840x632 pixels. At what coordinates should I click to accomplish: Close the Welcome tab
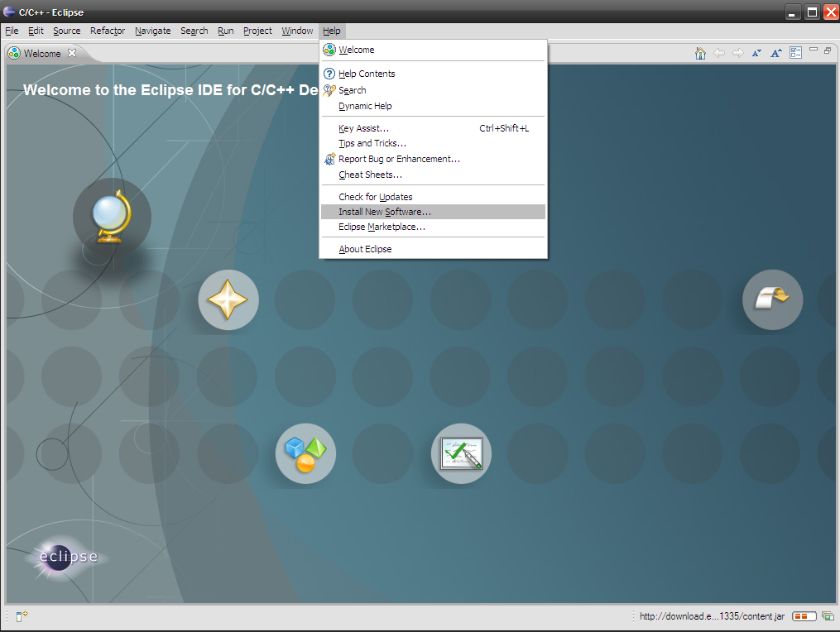click(x=72, y=52)
